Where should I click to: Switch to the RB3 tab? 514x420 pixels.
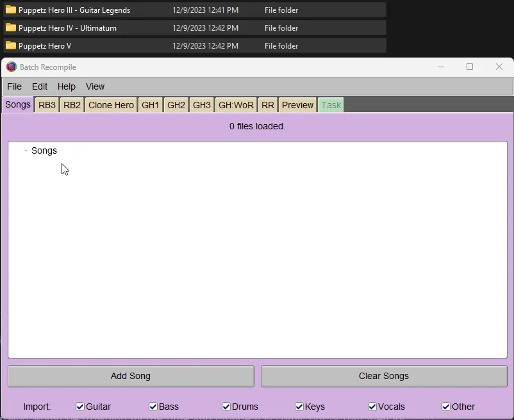pyautogui.click(x=46, y=104)
